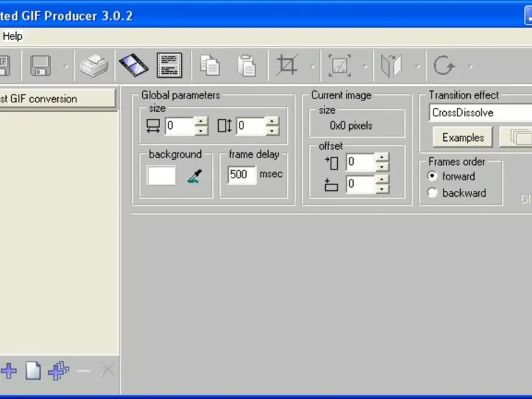Select the backward frames order radio

(x=433, y=193)
